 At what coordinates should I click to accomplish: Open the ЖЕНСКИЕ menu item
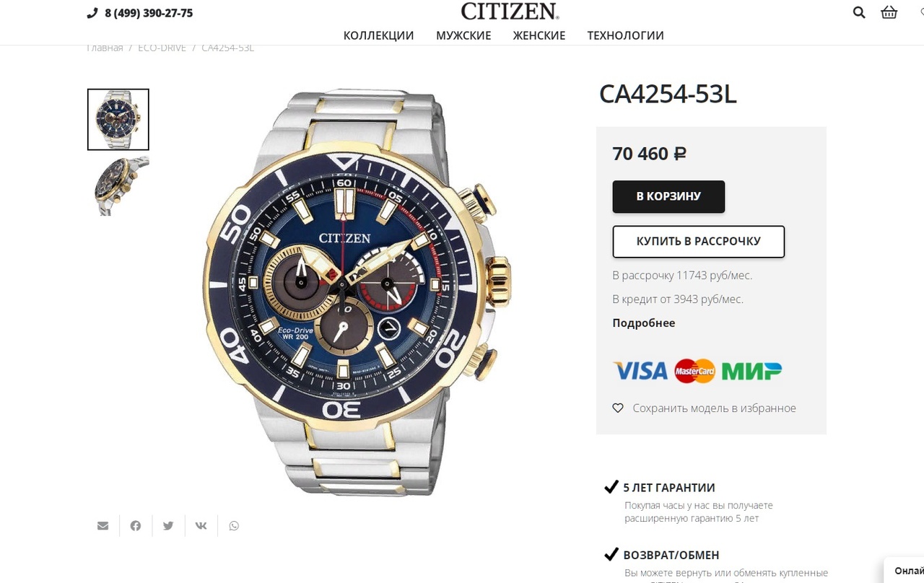pos(539,35)
